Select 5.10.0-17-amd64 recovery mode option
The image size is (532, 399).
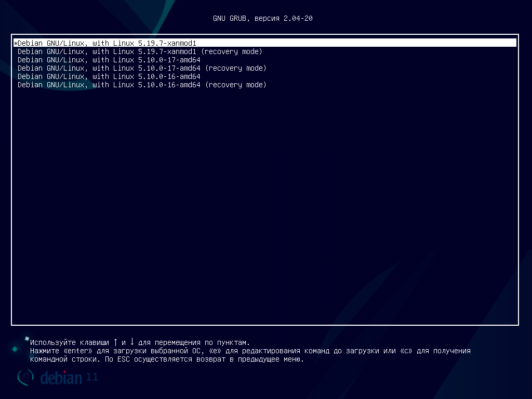tap(141, 68)
